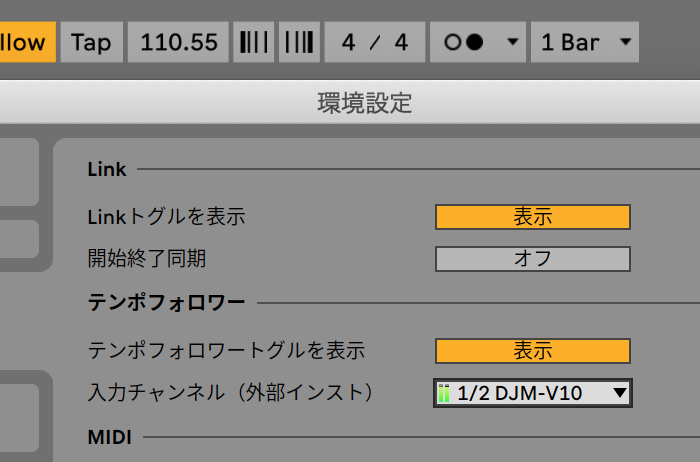The width and height of the screenshot is (700, 462).
Task: Select the lower left sidebar tab
Action: [x=19, y=417]
